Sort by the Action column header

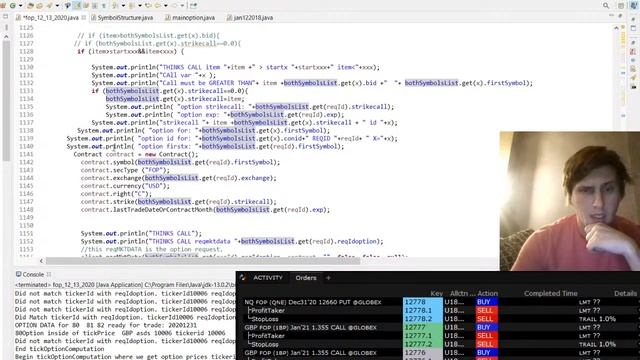(x=487, y=293)
